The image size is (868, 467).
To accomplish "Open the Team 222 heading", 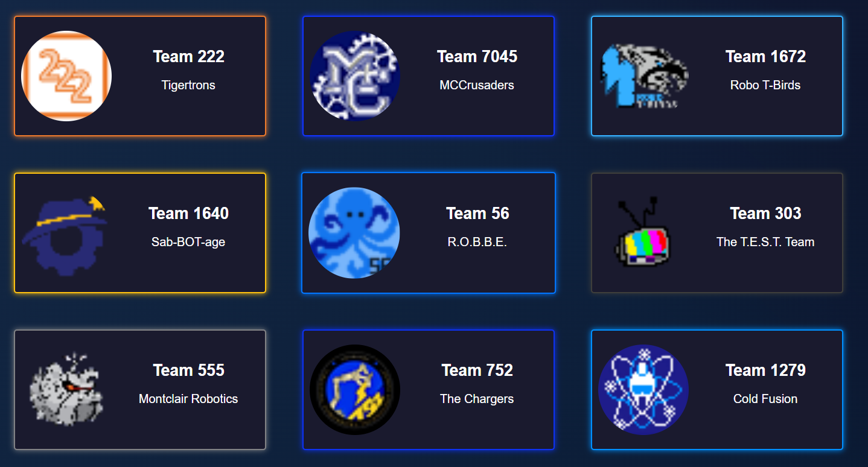I will point(188,57).
